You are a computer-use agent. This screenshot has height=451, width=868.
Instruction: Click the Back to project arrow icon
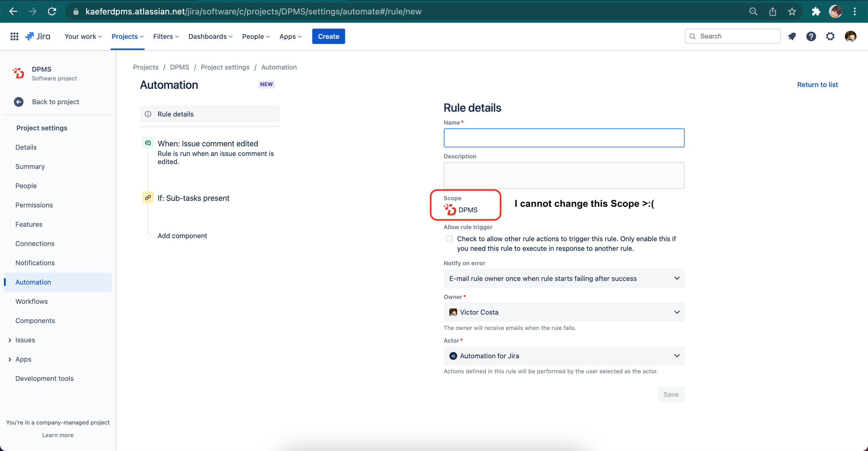[x=18, y=102]
